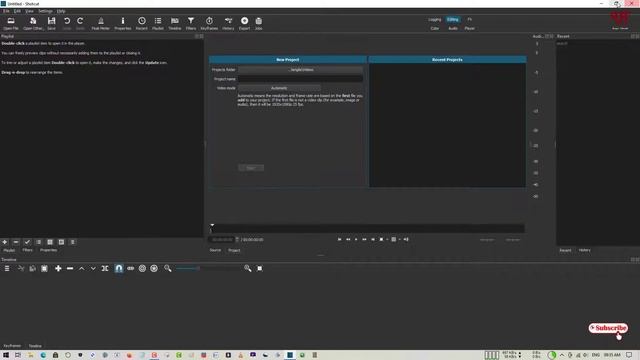Split at playhead icon in timeline
This screenshot has height=360, width=640.
tap(105, 268)
